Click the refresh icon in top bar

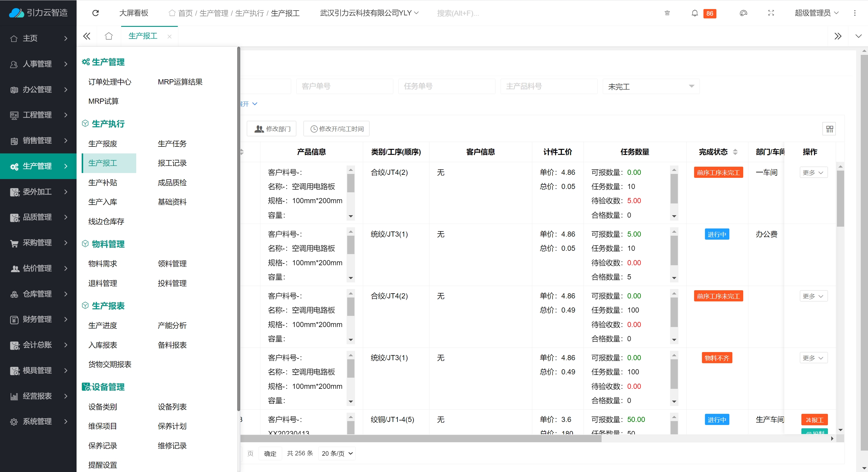point(95,13)
